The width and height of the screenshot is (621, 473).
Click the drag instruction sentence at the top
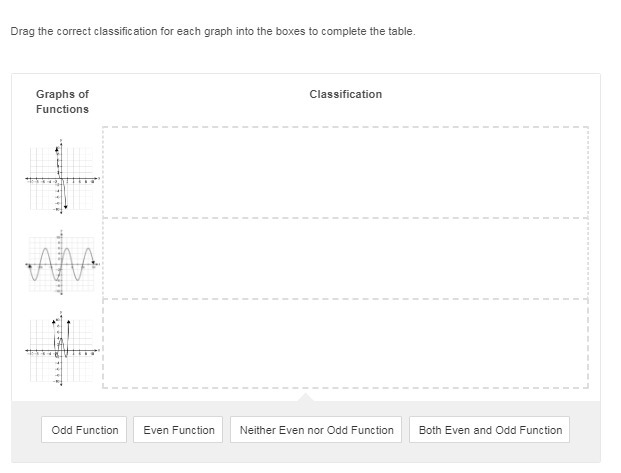[212, 31]
